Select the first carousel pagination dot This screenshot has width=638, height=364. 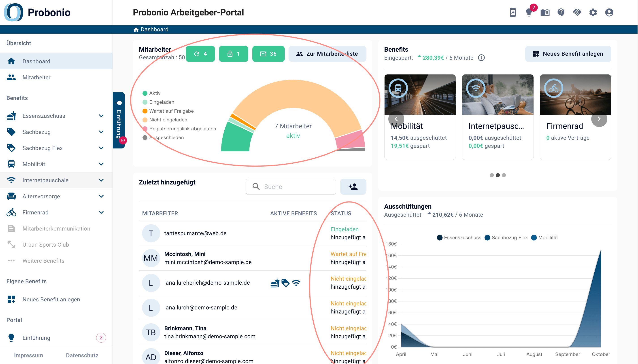(x=492, y=175)
